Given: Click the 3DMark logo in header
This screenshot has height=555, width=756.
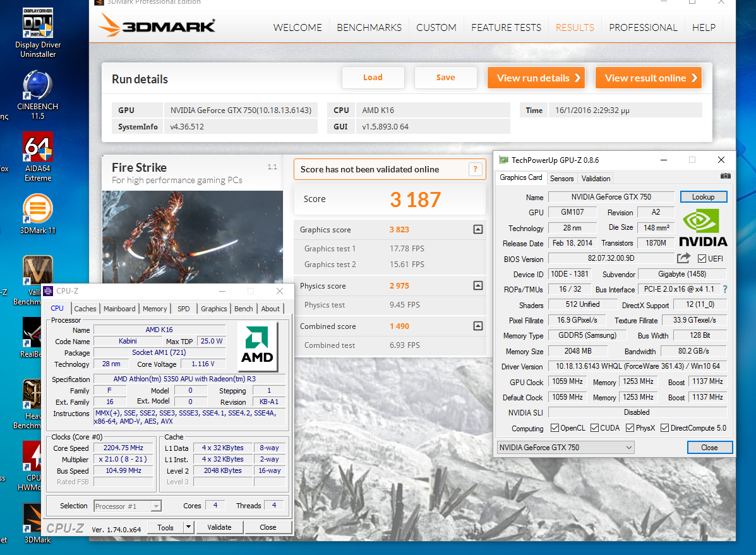Looking at the screenshot, I should click(x=157, y=25).
